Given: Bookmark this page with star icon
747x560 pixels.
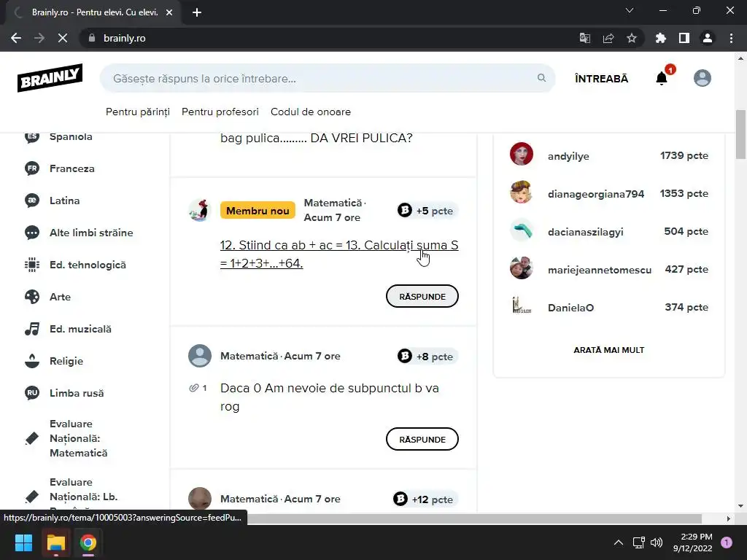Looking at the screenshot, I should coord(632,38).
